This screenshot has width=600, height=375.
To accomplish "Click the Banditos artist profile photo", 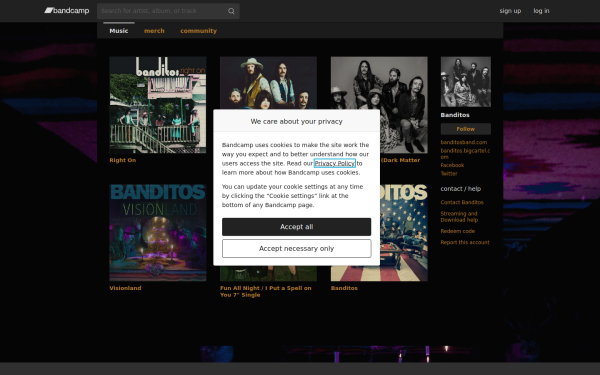I will (466, 82).
